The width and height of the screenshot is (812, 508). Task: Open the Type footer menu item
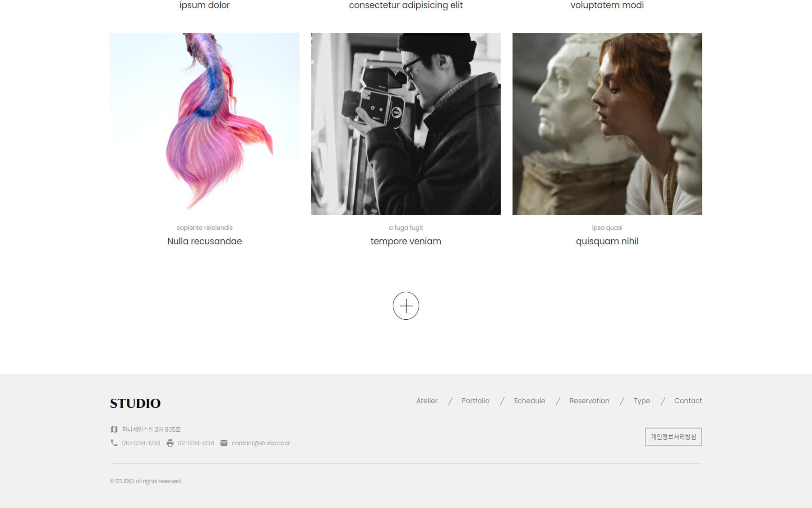coord(641,401)
